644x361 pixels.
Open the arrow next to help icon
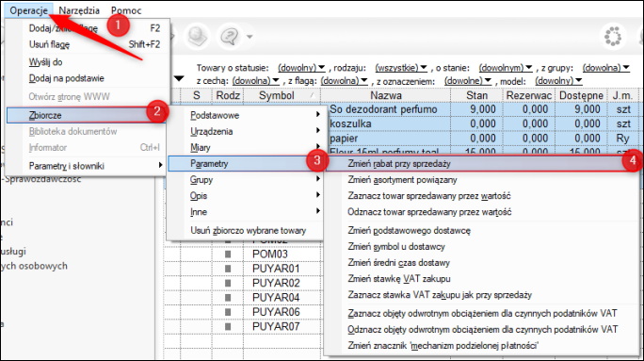pos(250,37)
